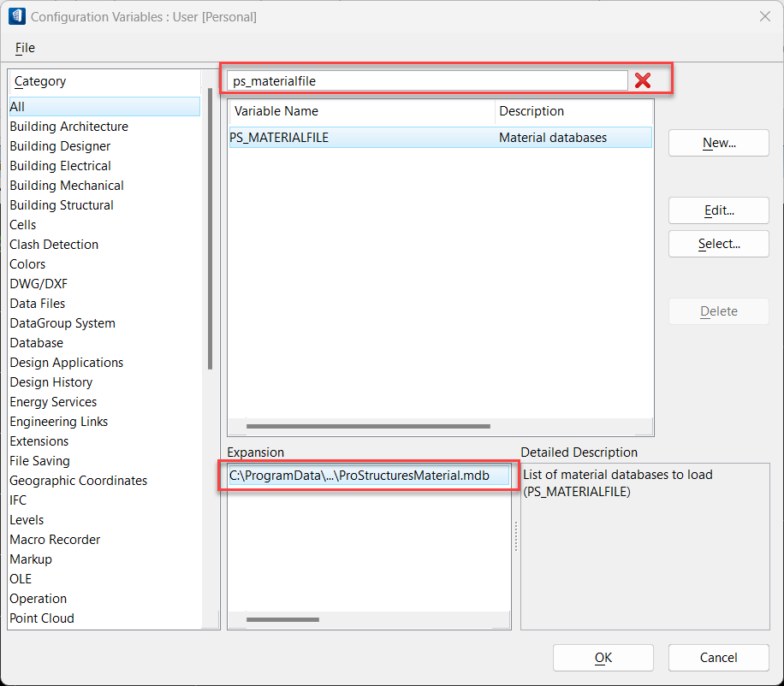Select the Data Files category
784x686 pixels.
click(38, 304)
